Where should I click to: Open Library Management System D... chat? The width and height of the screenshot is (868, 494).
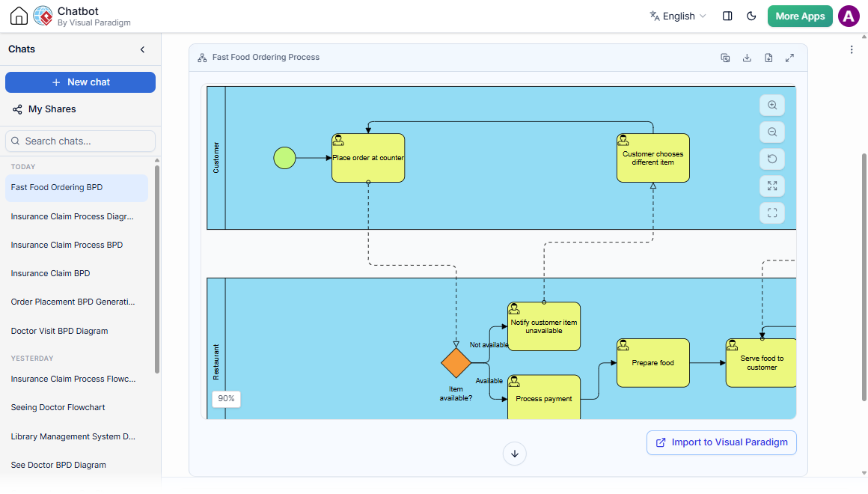pos(76,436)
